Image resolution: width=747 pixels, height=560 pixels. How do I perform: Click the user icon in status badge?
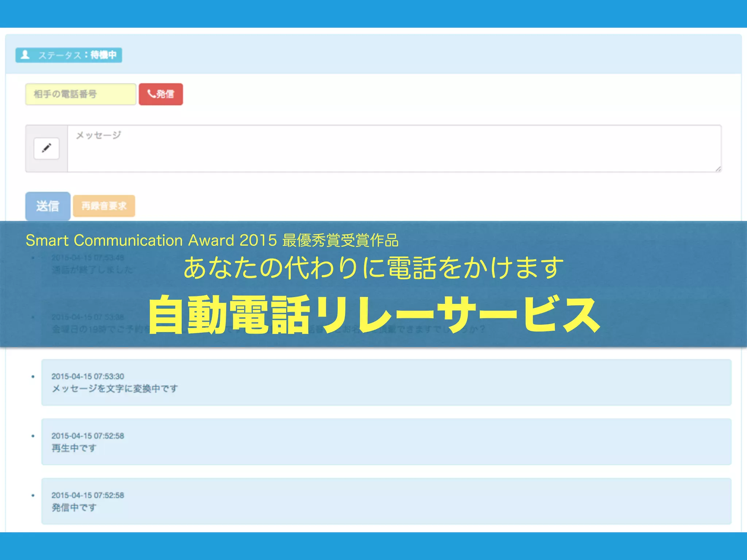point(25,55)
